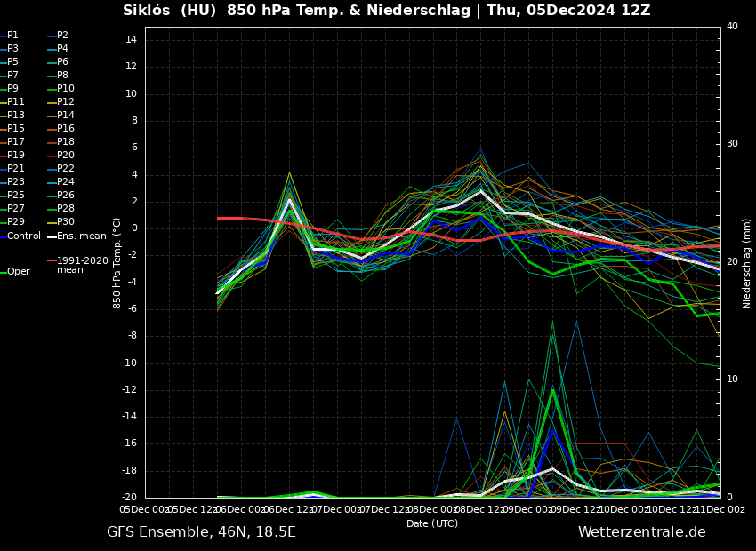Click the Date (UTC) axis label
756x551 pixels.
(x=432, y=524)
